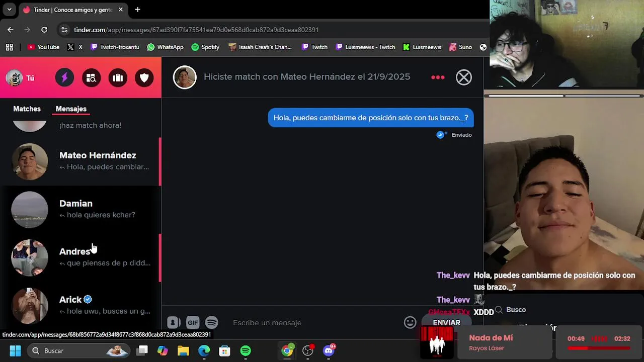Viewport: 644px width, 362px height.
Task: View site information icon in address bar
Action: 64,30
